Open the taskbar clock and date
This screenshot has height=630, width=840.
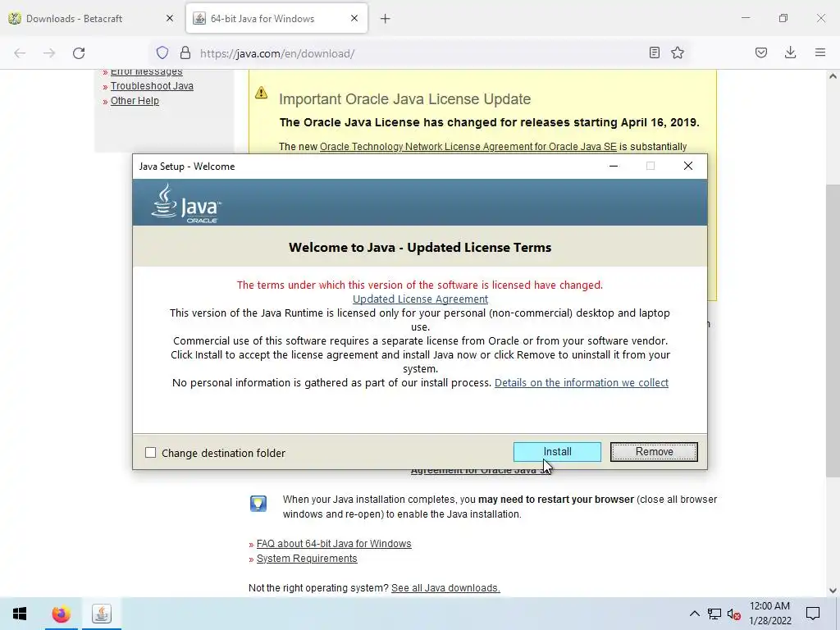769,614
